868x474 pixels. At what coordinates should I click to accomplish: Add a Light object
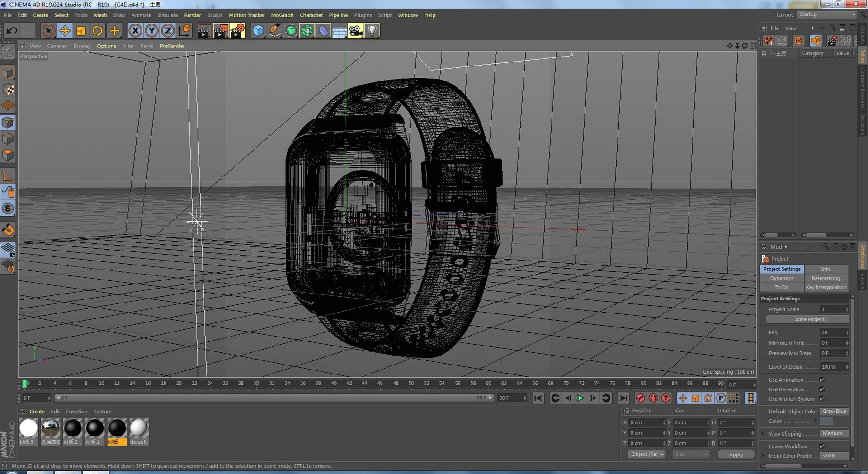pos(372,31)
